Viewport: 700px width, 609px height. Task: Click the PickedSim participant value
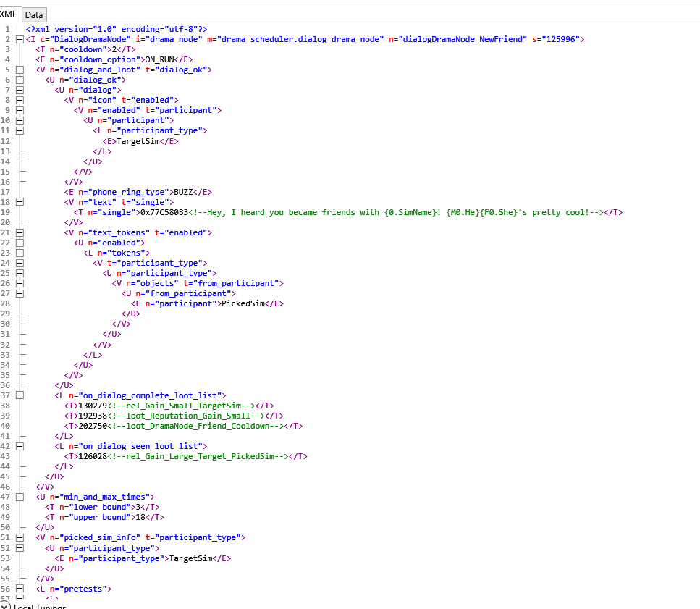pyautogui.click(x=243, y=303)
